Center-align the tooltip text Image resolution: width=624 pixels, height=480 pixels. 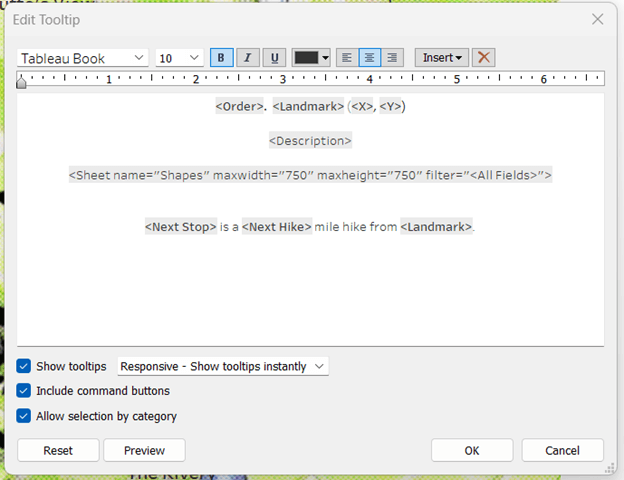(x=368, y=58)
